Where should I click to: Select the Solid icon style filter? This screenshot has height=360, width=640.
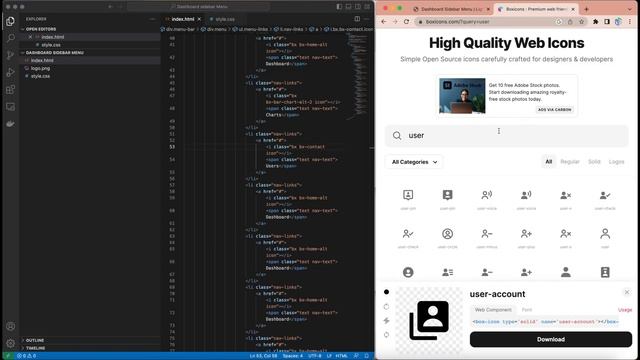coord(594,162)
